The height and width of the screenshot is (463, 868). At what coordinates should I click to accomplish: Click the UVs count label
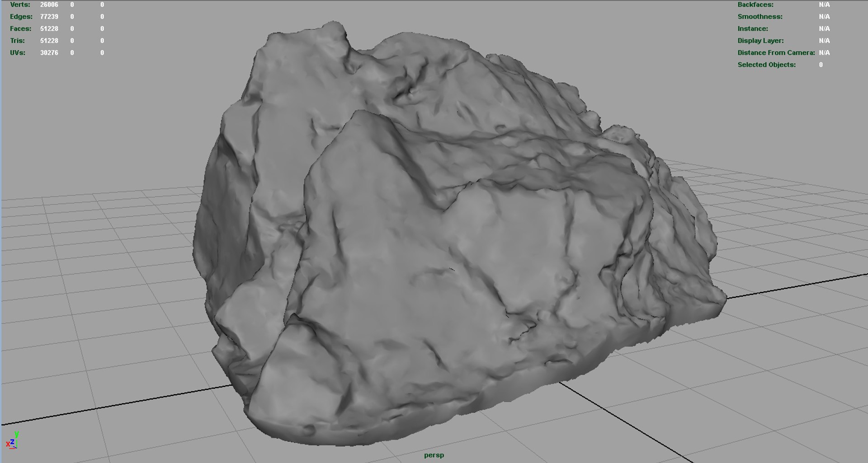(x=18, y=53)
